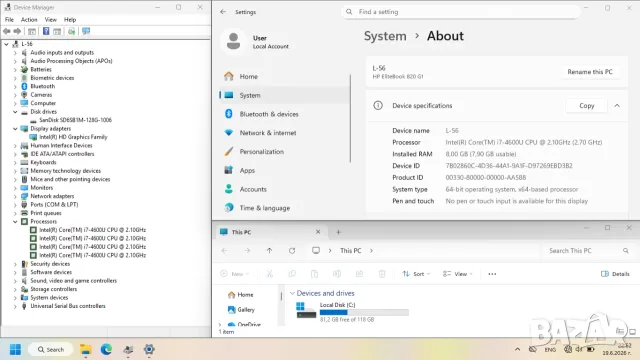
Task: Click the Paste clipboard icon in This PC
Action: coord(314,274)
